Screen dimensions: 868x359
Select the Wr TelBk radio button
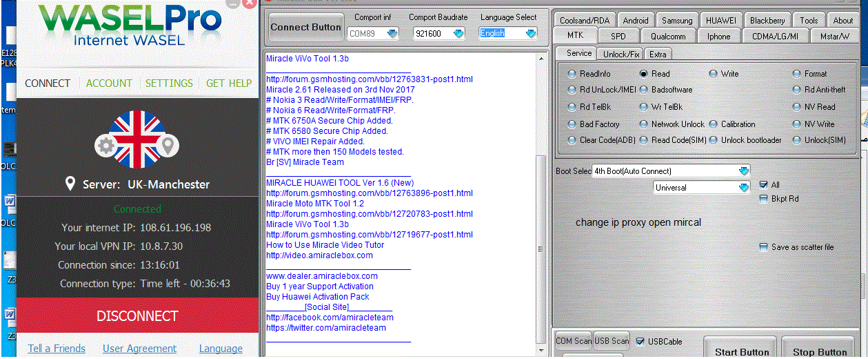point(644,107)
